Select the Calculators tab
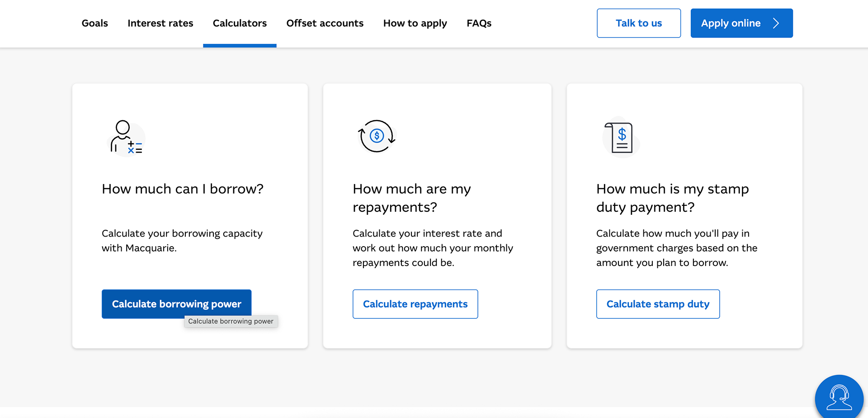Image resolution: width=868 pixels, height=418 pixels. pos(240,23)
